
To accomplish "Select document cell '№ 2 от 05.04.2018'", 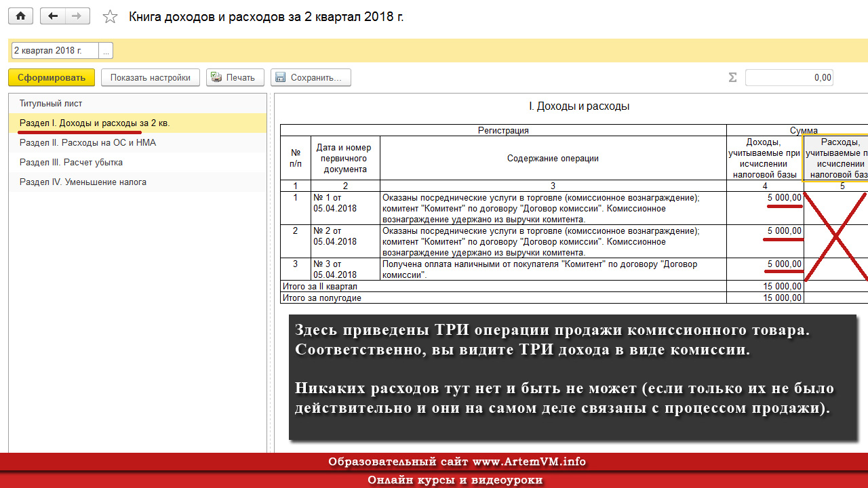I will click(x=345, y=241).
